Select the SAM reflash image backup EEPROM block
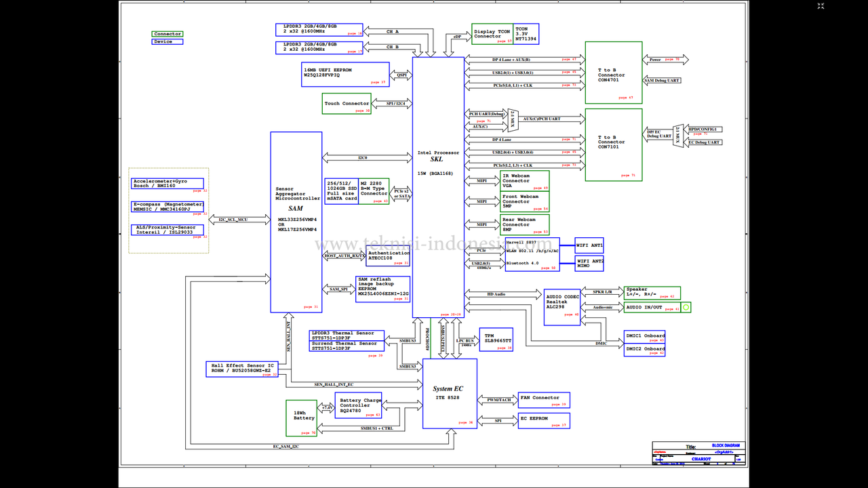 coord(382,289)
